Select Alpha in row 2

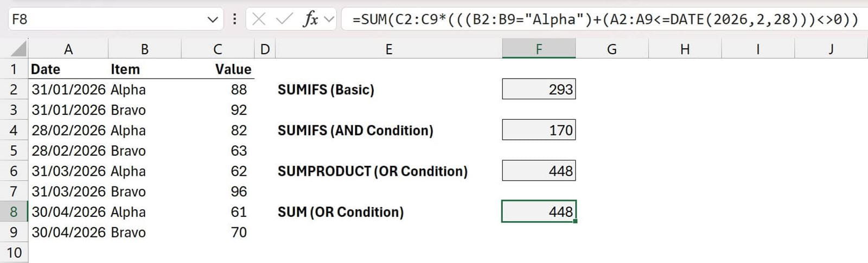[145, 89]
